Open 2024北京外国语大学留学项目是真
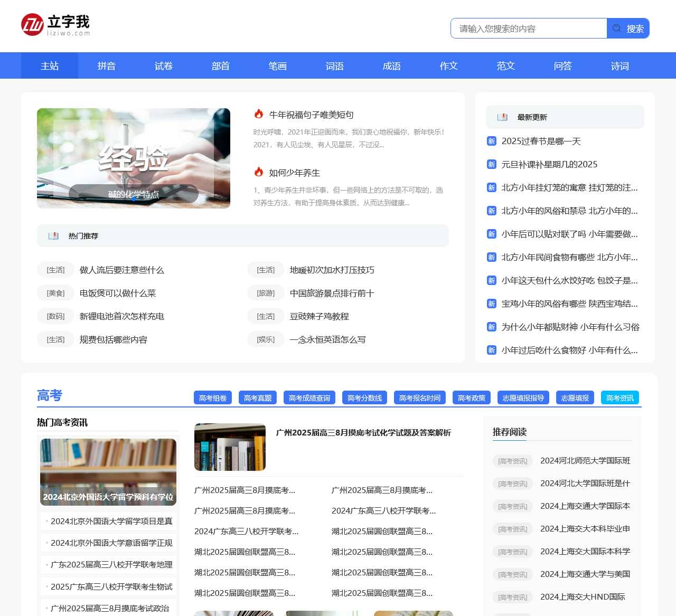 click(111, 521)
